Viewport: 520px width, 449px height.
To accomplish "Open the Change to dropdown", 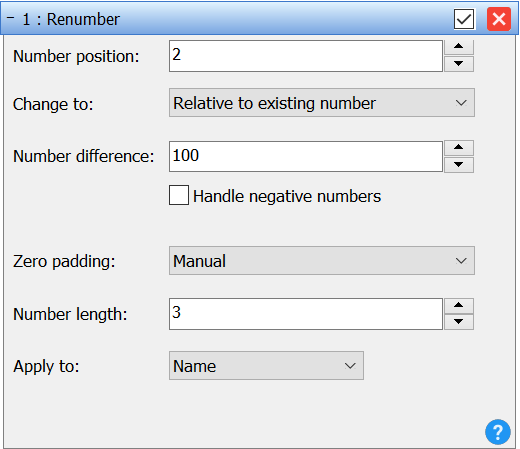I will pyautogui.click(x=322, y=103).
